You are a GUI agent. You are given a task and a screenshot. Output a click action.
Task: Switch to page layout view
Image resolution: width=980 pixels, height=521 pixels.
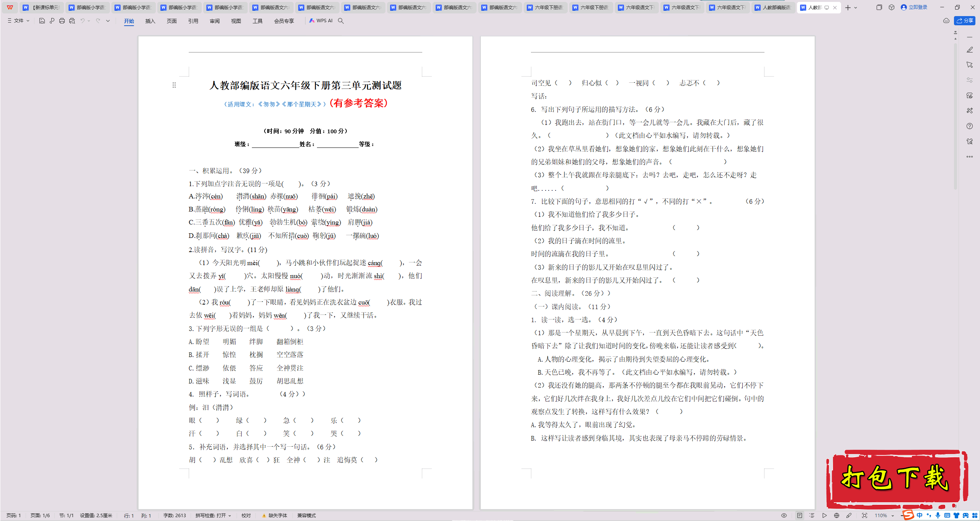click(x=800, y=516)
